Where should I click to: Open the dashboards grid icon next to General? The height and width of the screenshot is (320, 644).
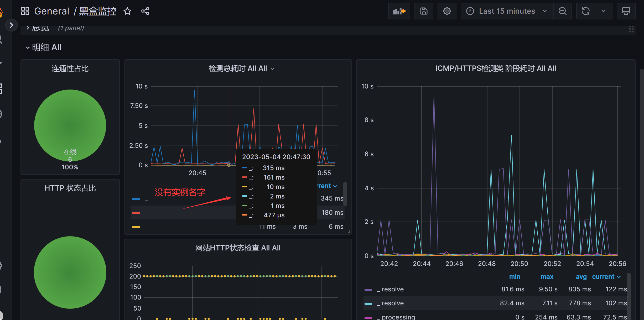click(25, 11)
